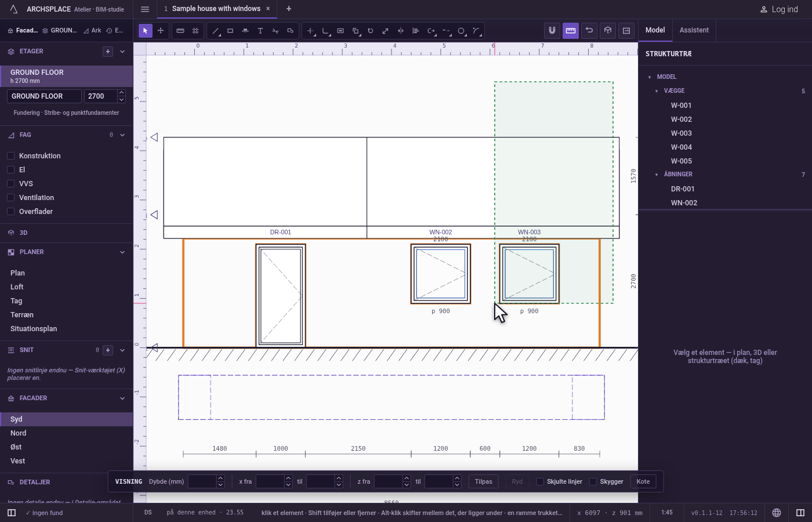Turn on the Skygger checkbox
812x522 pixels.
click(593, 482)
